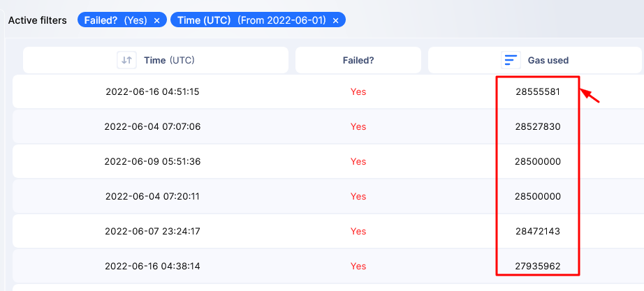Image resolution: width=644 pixels, height=291 pixels.
Task: Select the row dated 2022-06-16 04:51:15
Action: tap(328, 91)
